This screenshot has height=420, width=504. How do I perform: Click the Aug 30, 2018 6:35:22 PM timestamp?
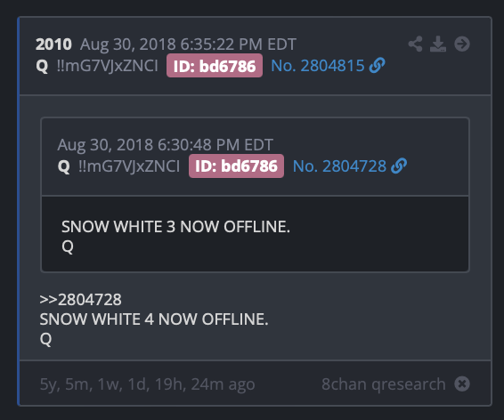pyautogui.click(x=188, y=44)
